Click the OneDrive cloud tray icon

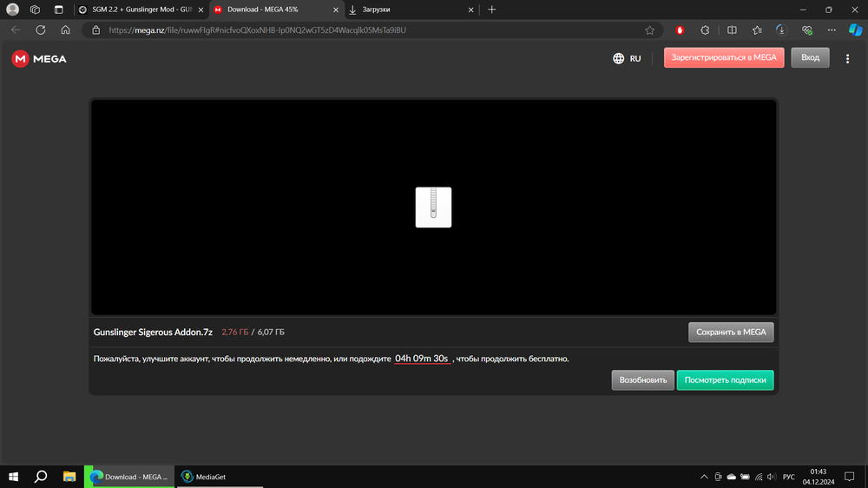click(731, 477)
